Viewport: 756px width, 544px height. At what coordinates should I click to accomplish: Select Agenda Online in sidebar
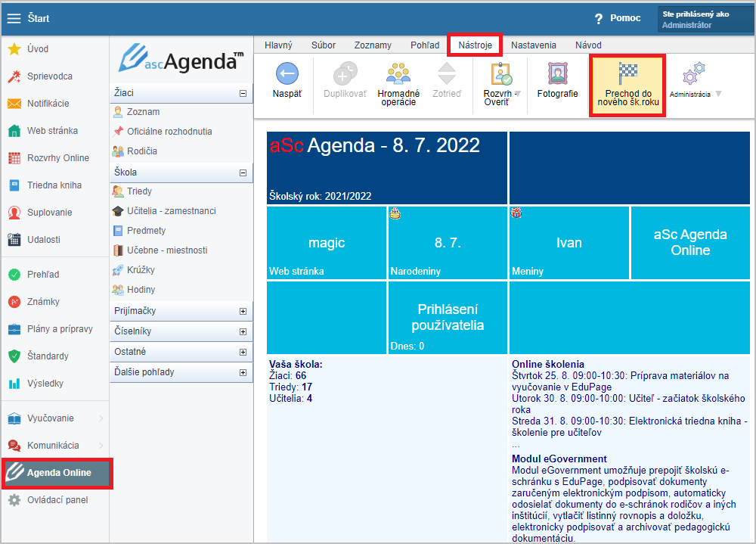57,473
